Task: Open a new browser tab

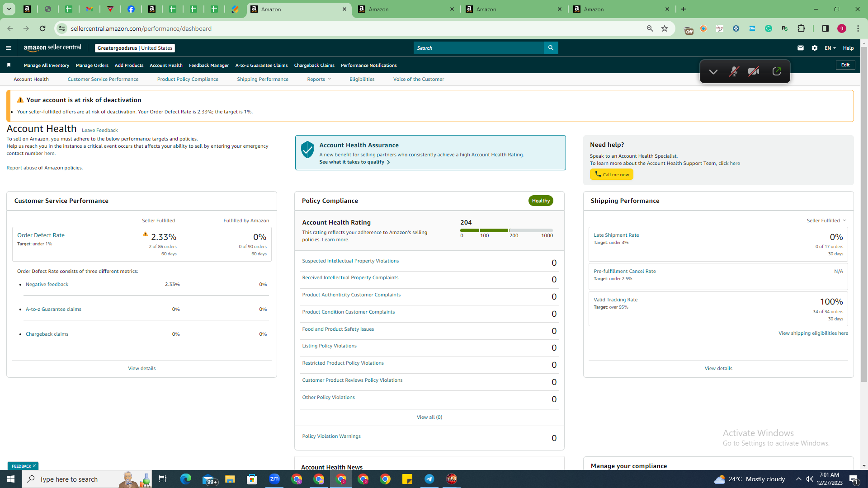Action: point(684,9)
